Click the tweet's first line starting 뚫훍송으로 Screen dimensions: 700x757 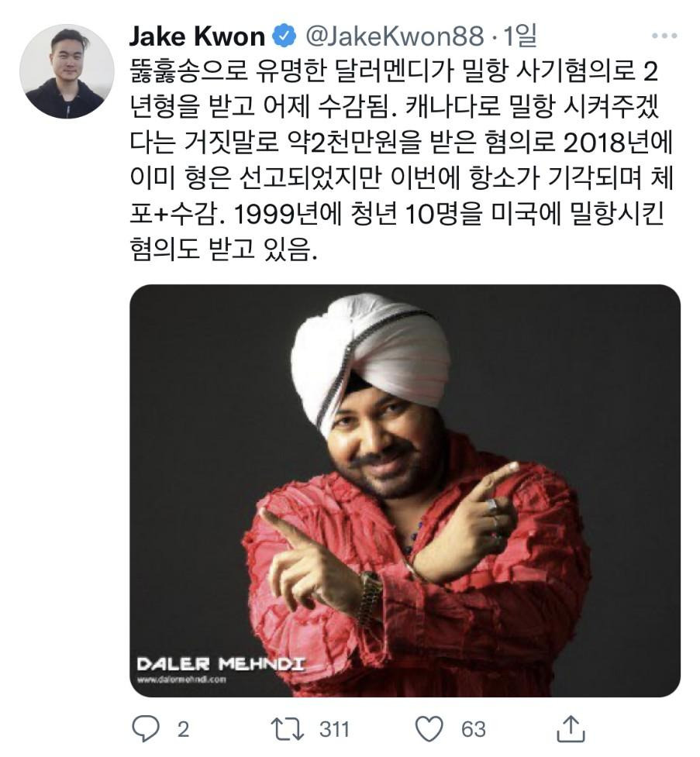[394, 71]
